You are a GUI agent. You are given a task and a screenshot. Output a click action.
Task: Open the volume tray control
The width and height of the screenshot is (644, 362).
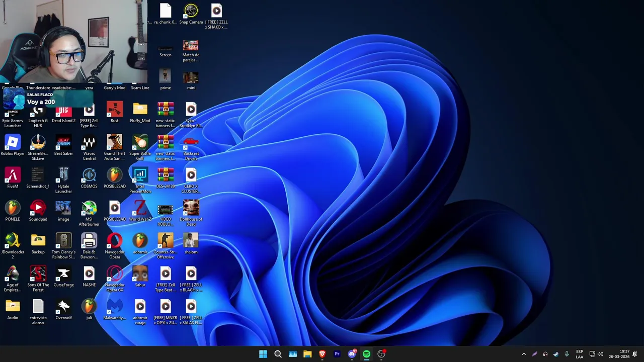600,354
